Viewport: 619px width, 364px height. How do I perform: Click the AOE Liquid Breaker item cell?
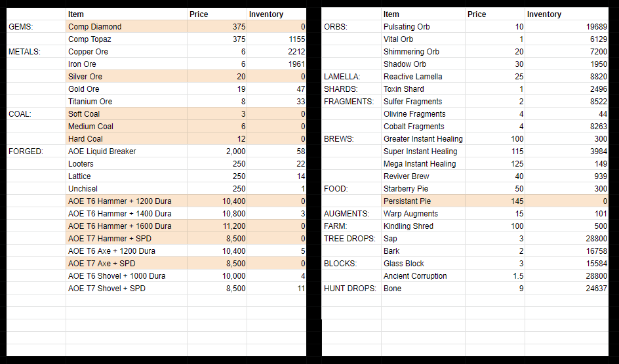127,152
